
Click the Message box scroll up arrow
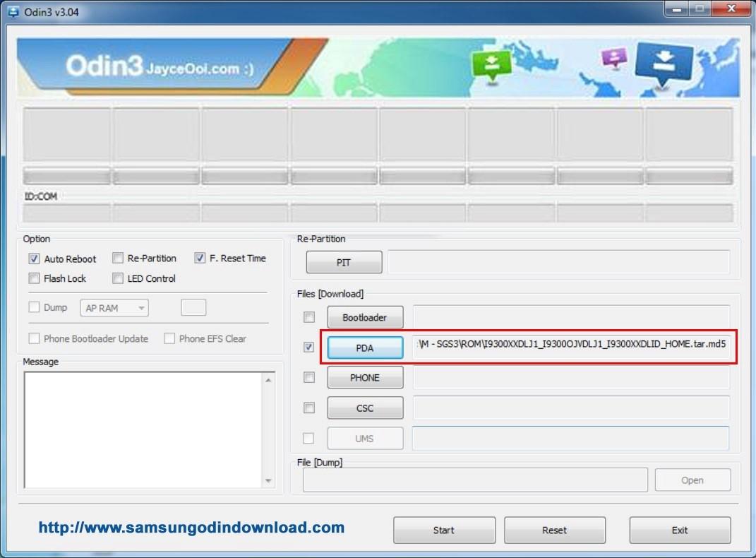[268, 381]
